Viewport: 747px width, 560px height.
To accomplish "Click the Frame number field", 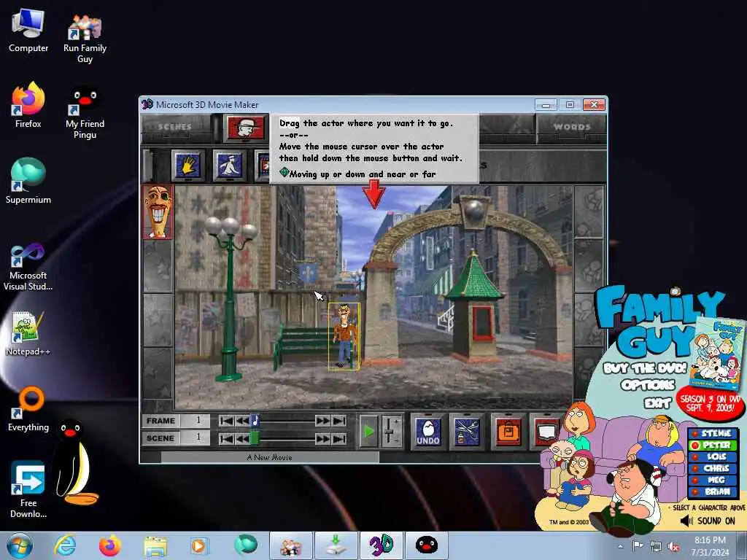I will [x=196, y=421].
